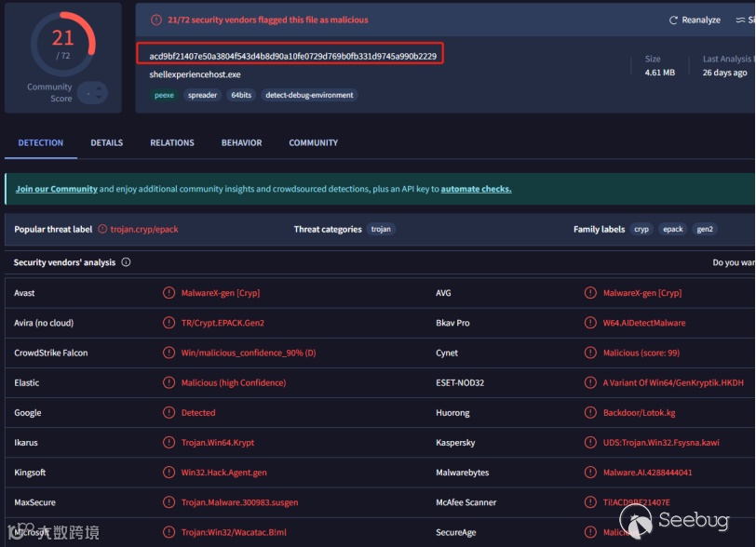The height and width of the screenshot is (547, 756).
Task: Click the cryp family label chip
Action: (x=641, y=229)
